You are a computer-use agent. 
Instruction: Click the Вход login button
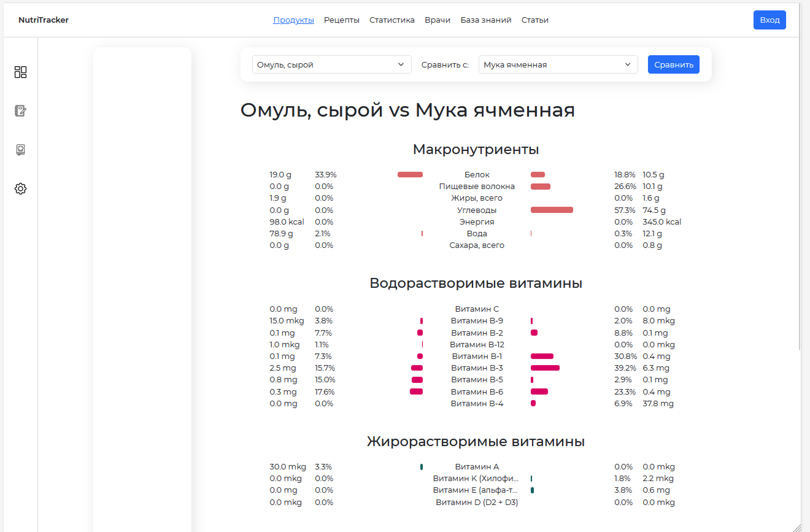tap(769, 20)
